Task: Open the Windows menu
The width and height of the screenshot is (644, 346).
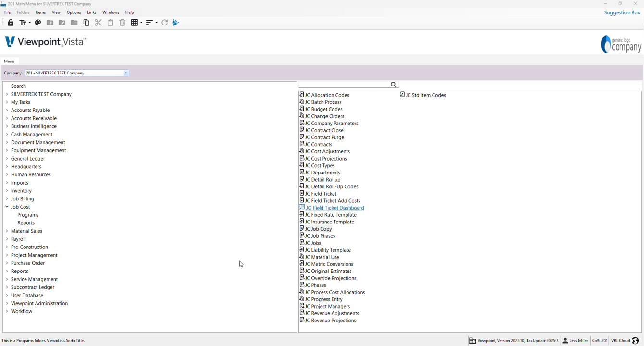Action: [111, 12]
